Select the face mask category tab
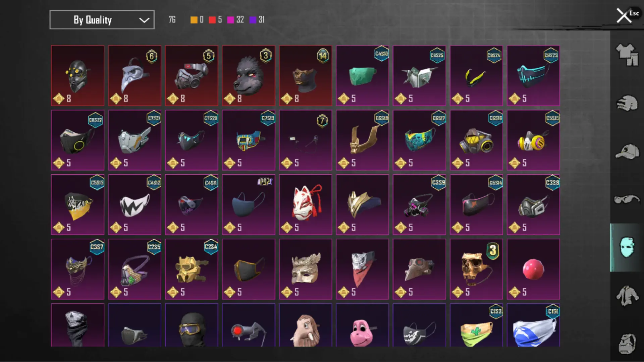 tap(627, 247)
